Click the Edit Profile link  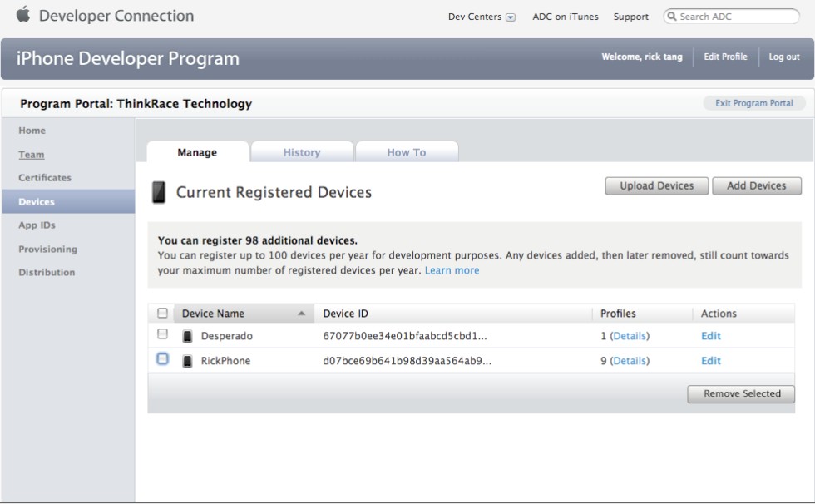pyautogui.click(x=725, y=57)
